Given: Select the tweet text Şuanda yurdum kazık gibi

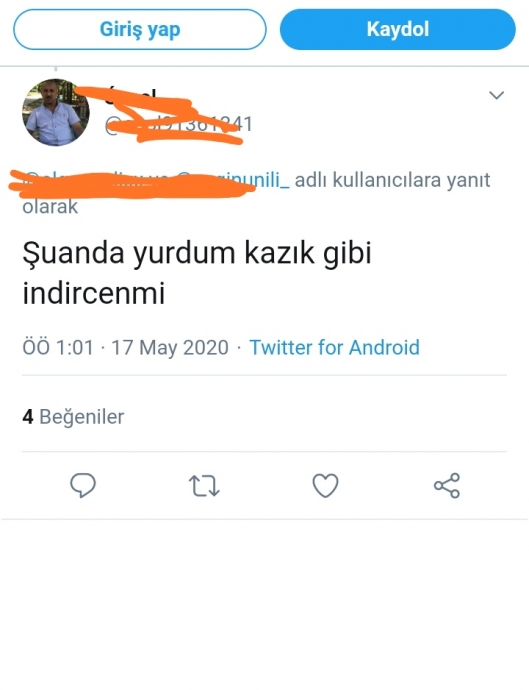Looking at the screenshot, I should [197, 253].
